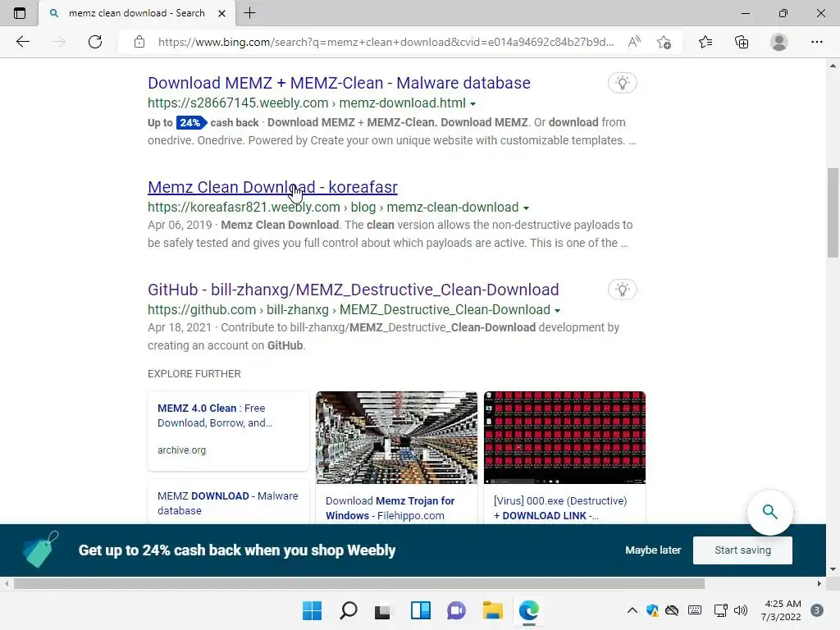840x630 pixels.
Task: Open the Windows Start menu
Action: (x=312, y=610)
